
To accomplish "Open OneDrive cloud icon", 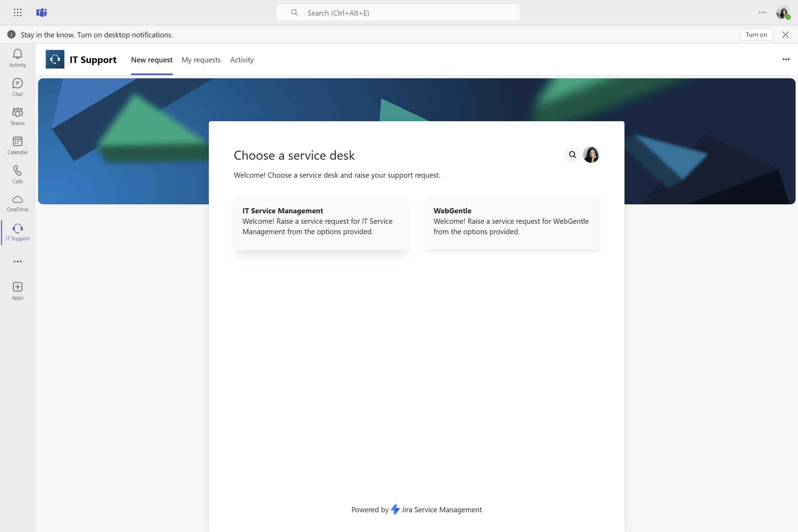I will [18, 203].
